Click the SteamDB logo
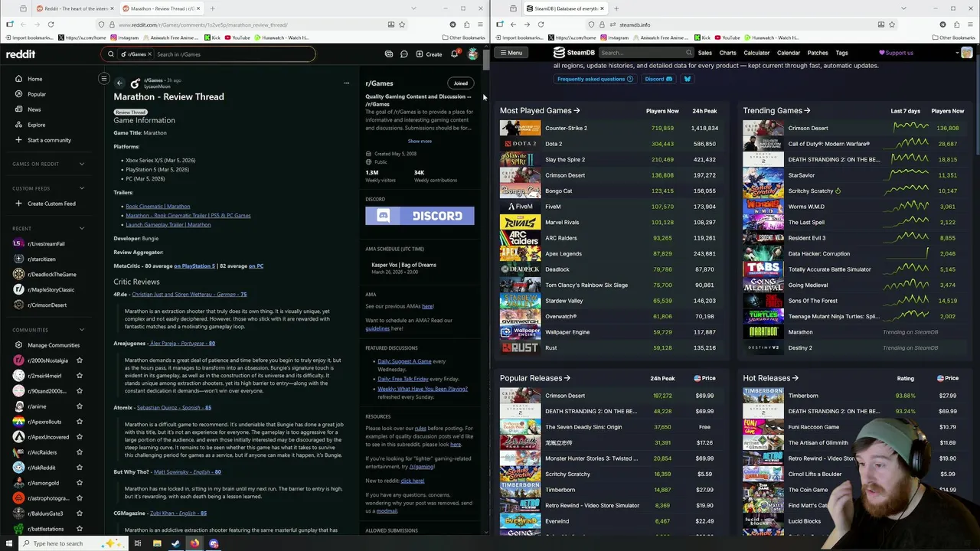980x551 pixels. (x=574, y=53)
